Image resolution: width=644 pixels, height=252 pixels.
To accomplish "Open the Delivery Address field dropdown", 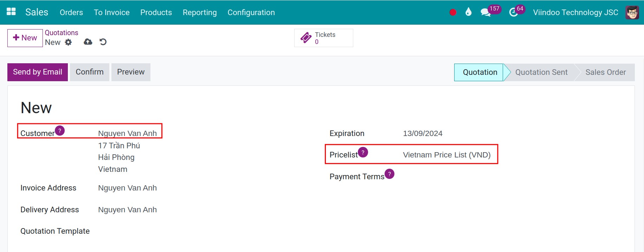I will click(x=127, y=210).
